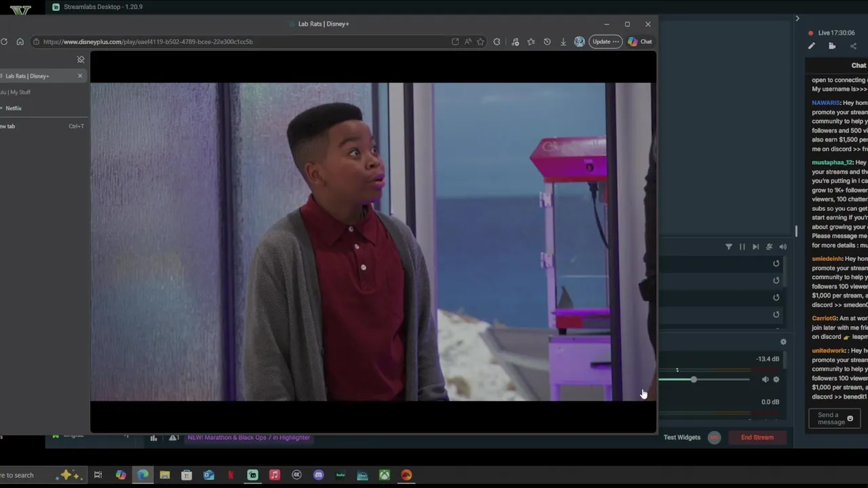
Task: Skip to next alert icon
Action: pos(755,247)
